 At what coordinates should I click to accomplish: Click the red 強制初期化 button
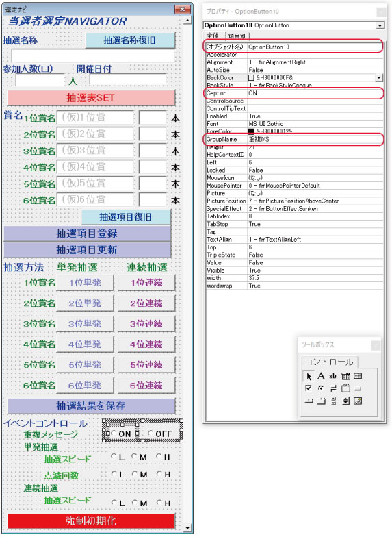click(x=91, y=521)
